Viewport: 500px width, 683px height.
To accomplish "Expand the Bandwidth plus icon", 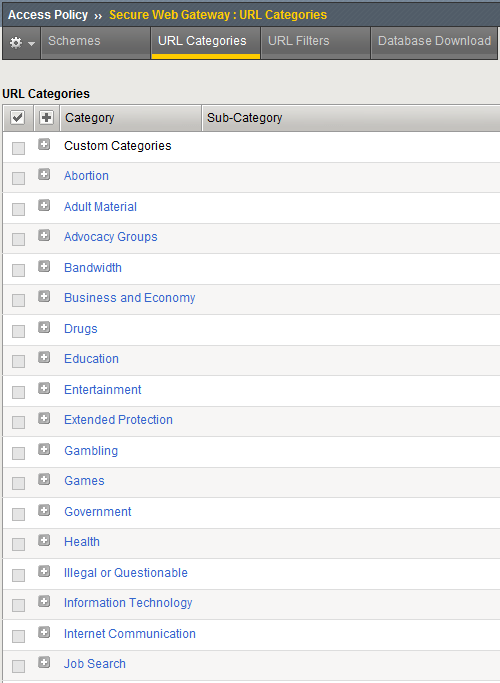I will pos(44,266).
